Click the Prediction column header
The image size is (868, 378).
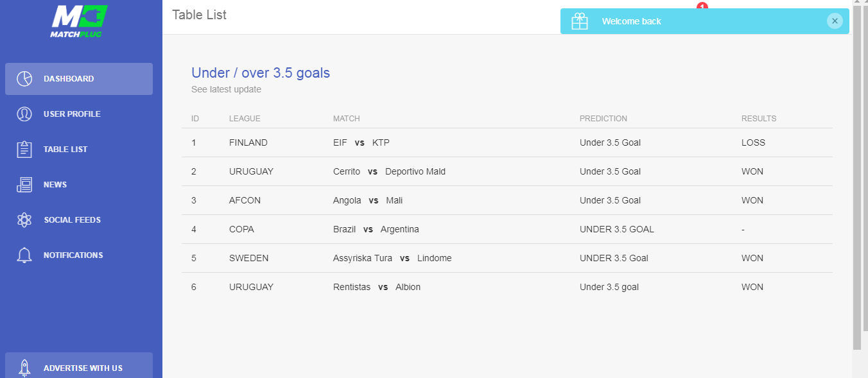click(603, 119)
